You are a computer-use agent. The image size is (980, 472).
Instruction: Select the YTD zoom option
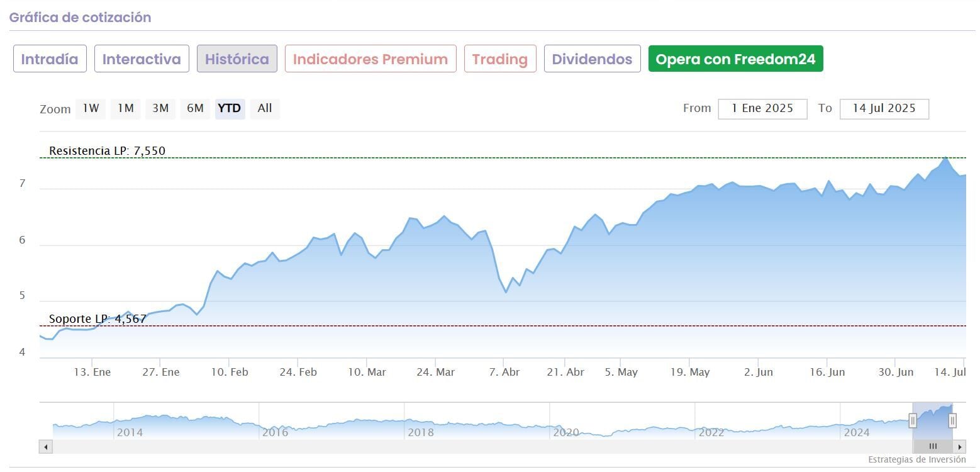click(229, 108)
